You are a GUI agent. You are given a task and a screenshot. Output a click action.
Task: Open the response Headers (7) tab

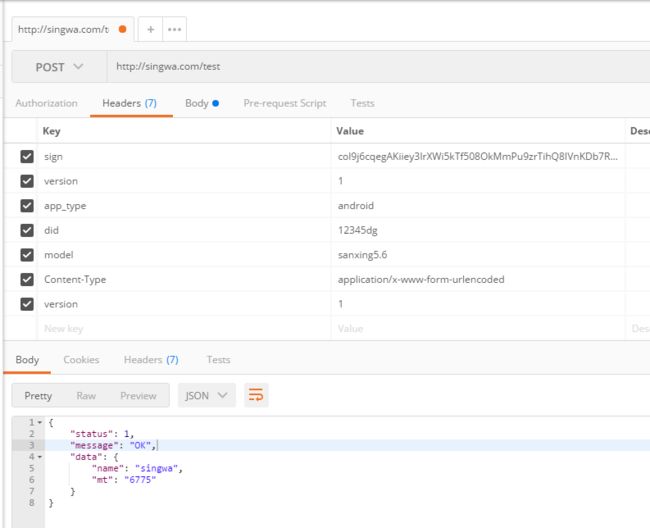pos(151,359)
